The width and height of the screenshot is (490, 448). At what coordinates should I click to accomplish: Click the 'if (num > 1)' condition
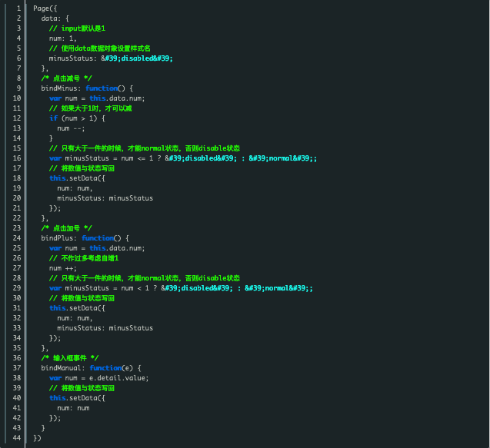(x=77, y=118)
